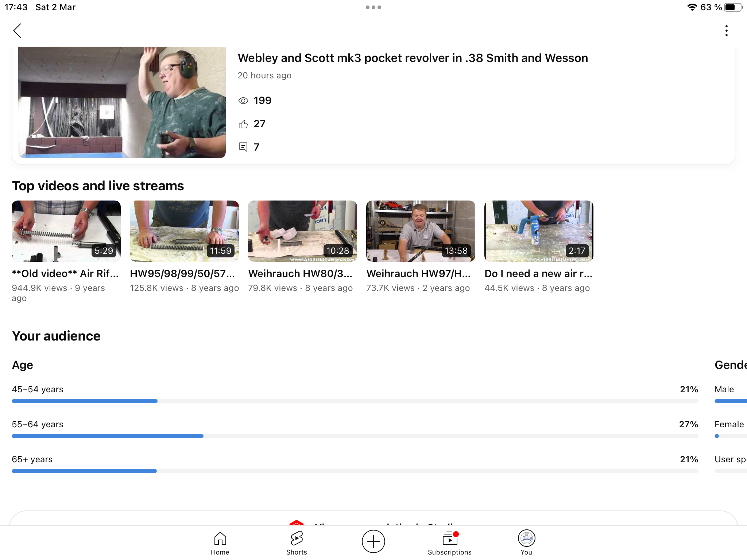Click the 55–64 years audience bar
Viewport: 747px width, 560px height.
click(355, 436)
